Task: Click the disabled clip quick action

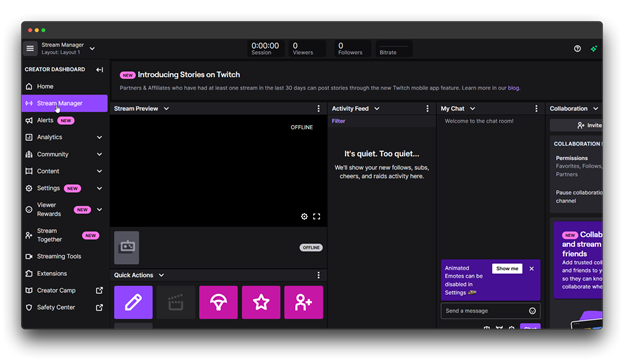Action: [x=176, y=302]
